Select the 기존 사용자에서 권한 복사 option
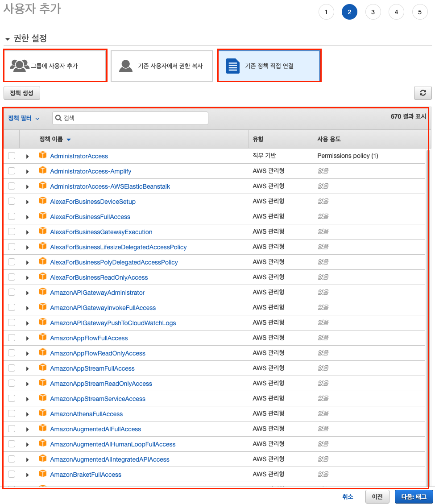435x504 pixels. (x=162, y=66)
